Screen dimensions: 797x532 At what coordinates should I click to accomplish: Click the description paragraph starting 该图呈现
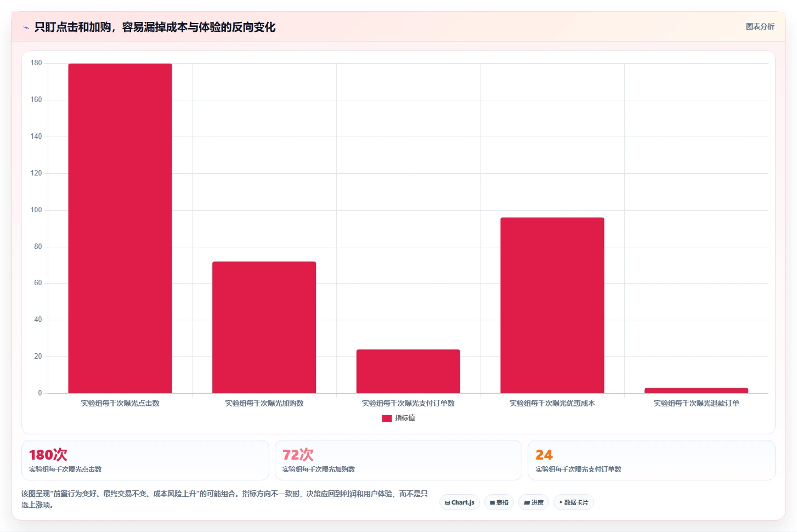224,499
